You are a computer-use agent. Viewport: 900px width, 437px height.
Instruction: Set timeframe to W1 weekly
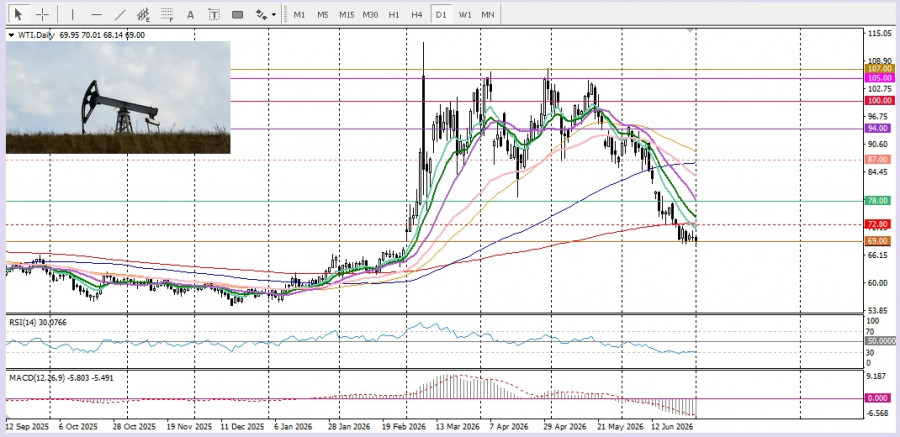tap(464, 14)
